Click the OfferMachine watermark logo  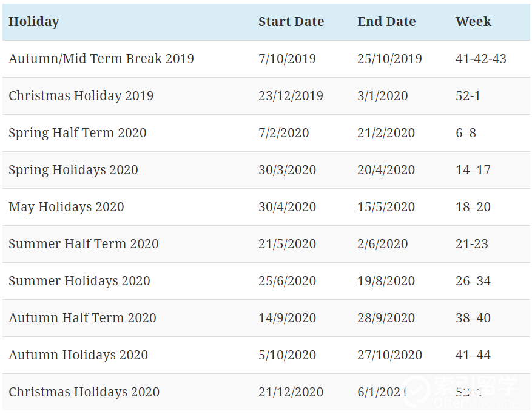point(461,392)
